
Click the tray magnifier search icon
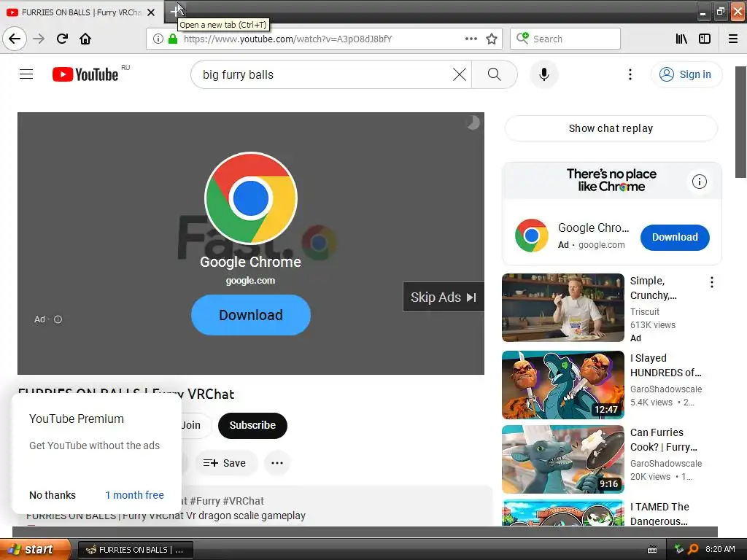693,550
